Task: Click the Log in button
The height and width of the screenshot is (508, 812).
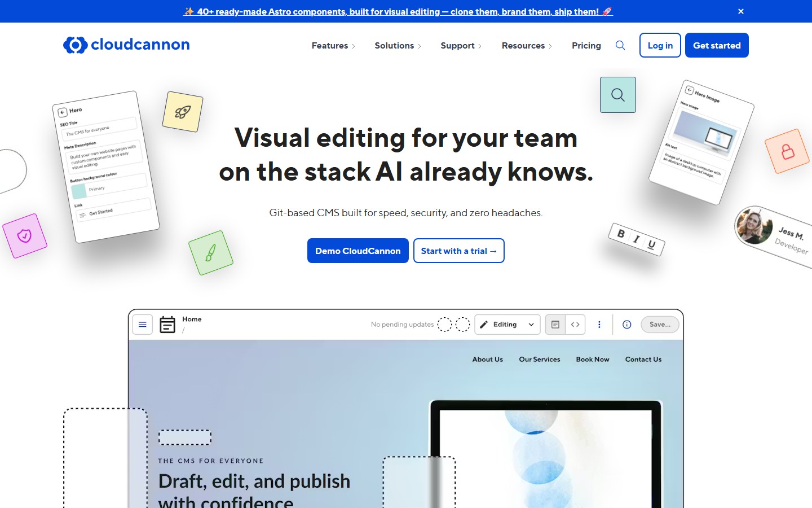Action: (660, 45)
